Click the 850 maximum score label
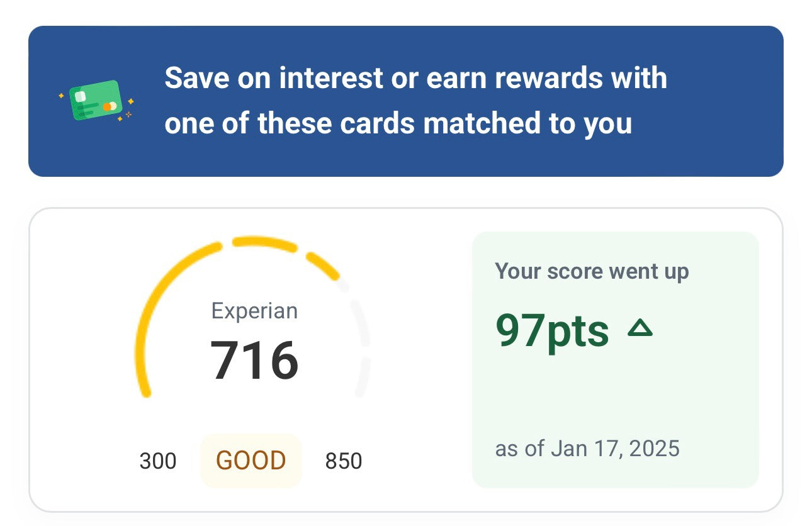Viewport: 812px width, 526px height. (343, 461)
